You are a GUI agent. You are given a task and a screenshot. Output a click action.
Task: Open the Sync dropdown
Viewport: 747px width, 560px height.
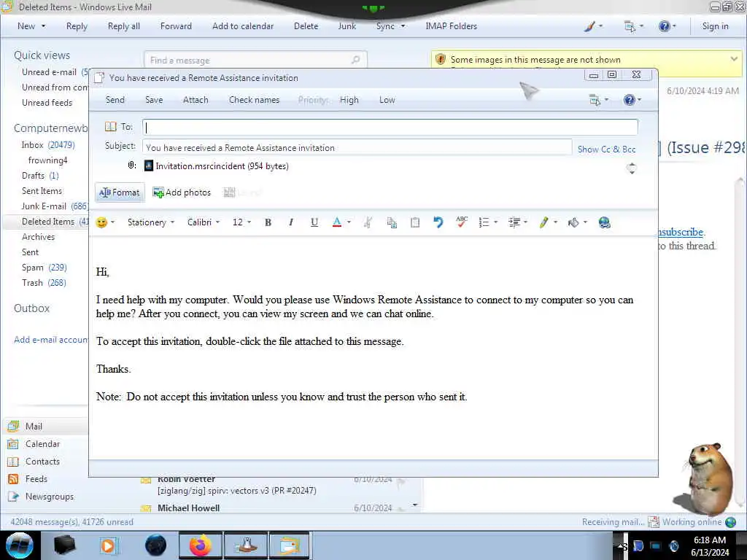point(391,26)
